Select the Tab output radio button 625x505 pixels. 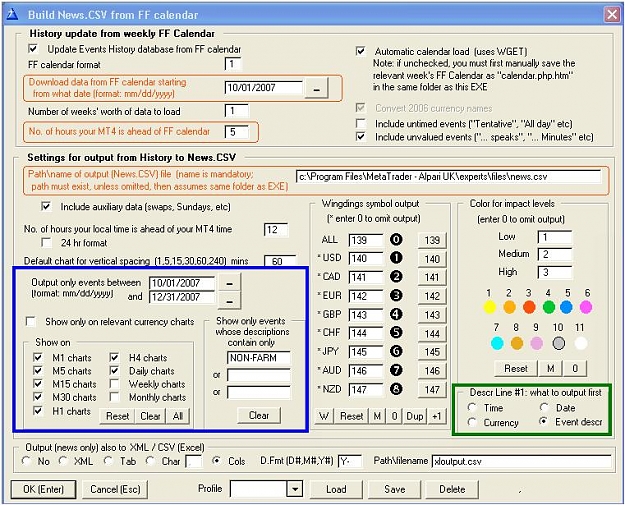108,461
